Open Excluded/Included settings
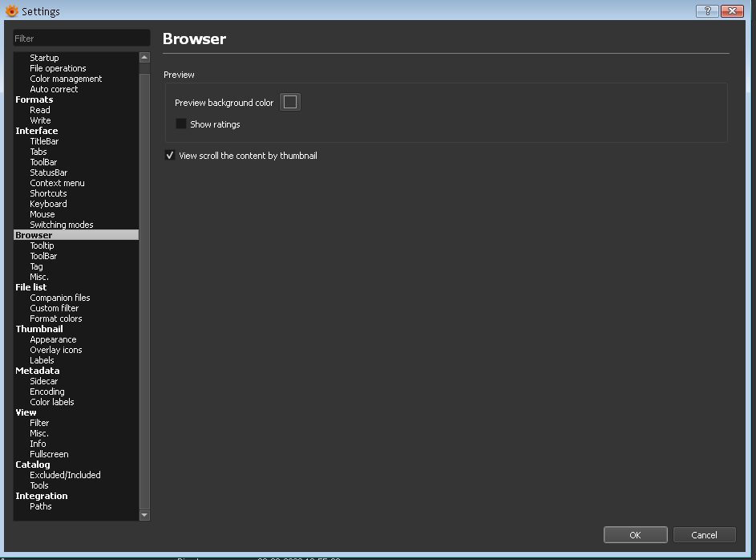The image size is (756, 560). pos(65,476)
